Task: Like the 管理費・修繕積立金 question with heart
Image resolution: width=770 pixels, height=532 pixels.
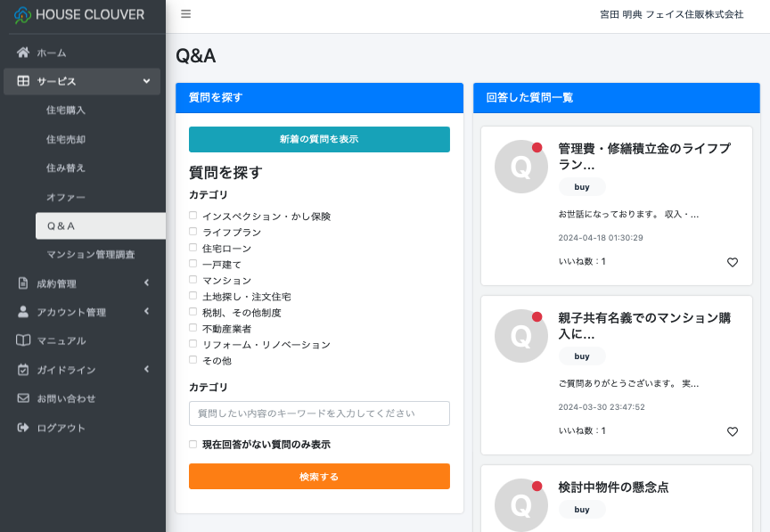Action: tap(733, 262)
